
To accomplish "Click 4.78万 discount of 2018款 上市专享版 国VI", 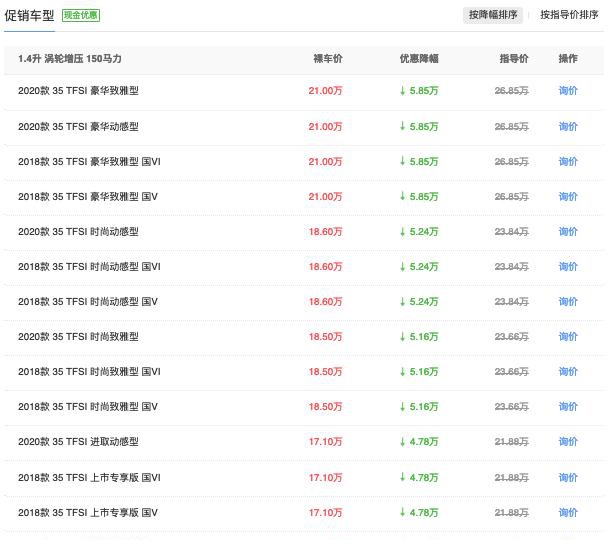I will point(419,477).
